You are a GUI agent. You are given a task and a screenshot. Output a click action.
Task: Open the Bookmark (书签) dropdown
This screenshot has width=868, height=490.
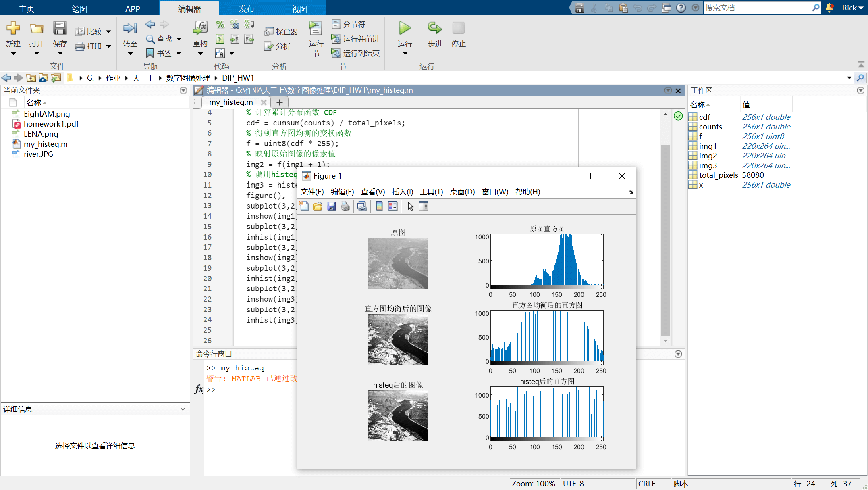click(x=179, y=53)
